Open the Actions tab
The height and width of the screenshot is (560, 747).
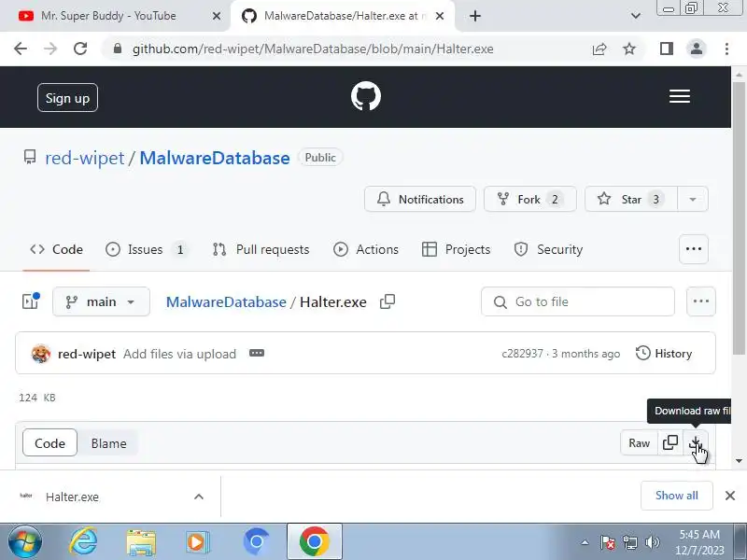366,249
